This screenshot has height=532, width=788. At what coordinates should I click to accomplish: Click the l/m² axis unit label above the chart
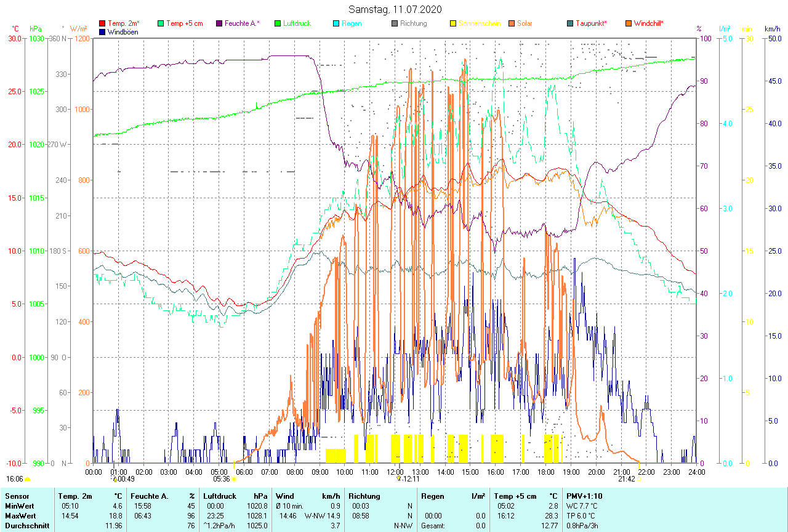(725, 29)
